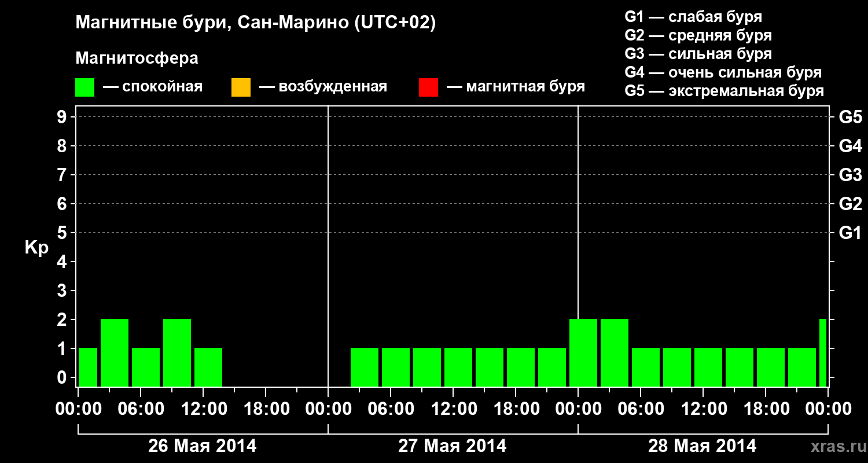Click the '— возбужденная' legend label

323,87
